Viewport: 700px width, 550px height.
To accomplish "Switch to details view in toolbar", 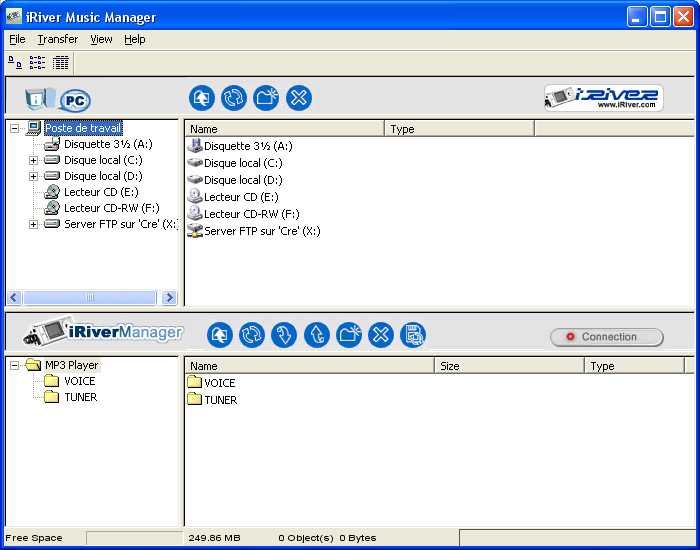I will [60, 63].
